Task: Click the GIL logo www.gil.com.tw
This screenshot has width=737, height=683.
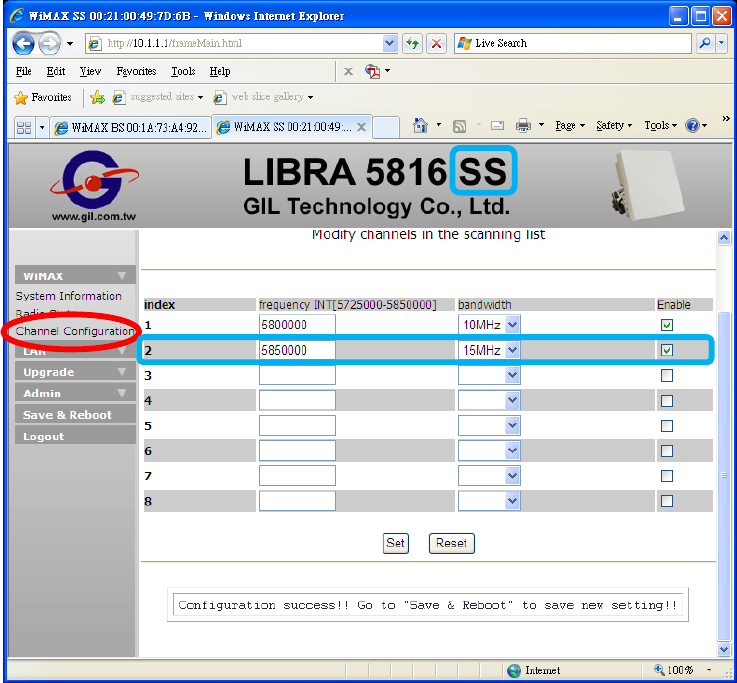Action: coord(94,186)
